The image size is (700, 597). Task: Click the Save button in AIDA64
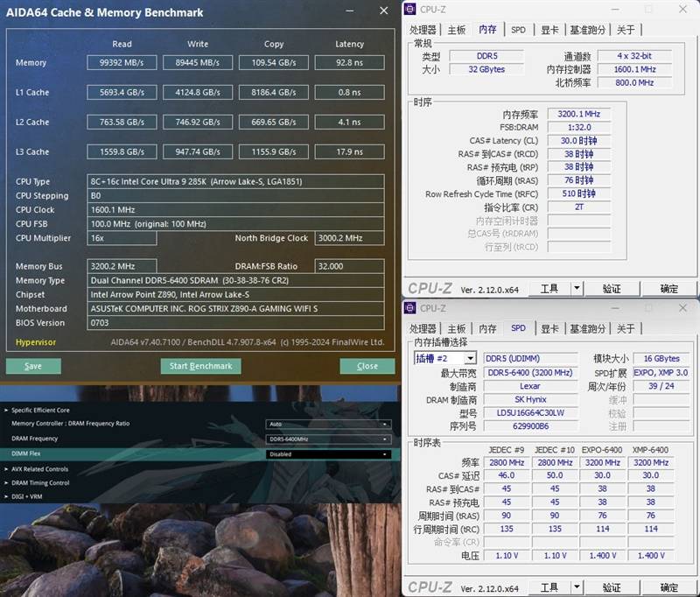33,366
